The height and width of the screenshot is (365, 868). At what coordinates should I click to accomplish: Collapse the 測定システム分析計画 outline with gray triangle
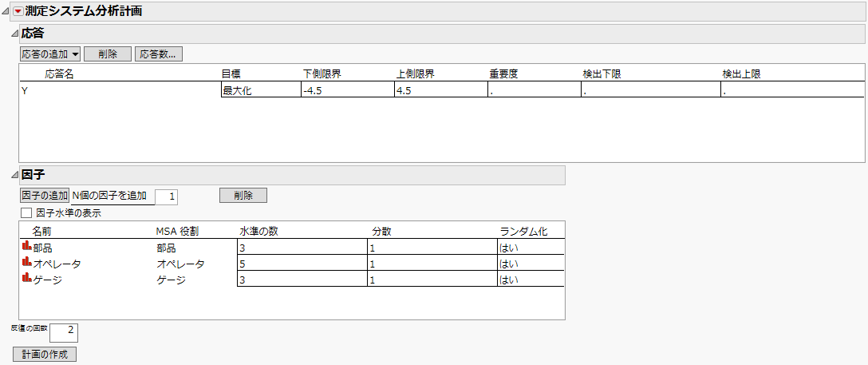point(6,12)
